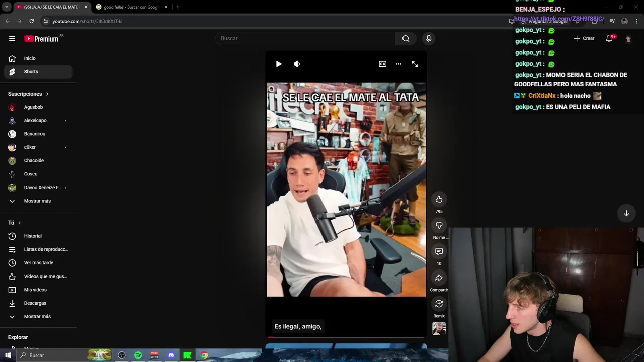
Task: Click the Explorar heading
Action: [18, 337]
